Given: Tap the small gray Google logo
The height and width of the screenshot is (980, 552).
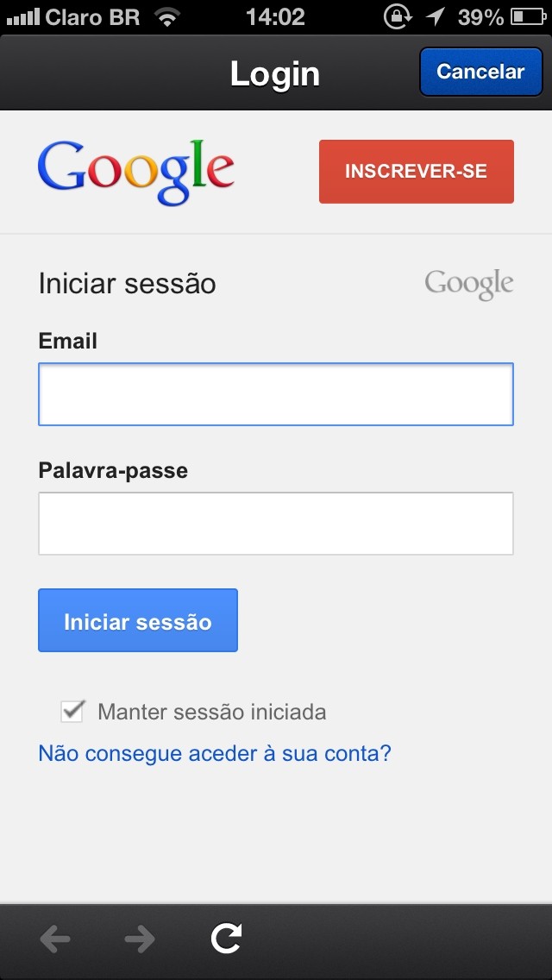Looking at the screenshot, I should [x=468, y=284].
